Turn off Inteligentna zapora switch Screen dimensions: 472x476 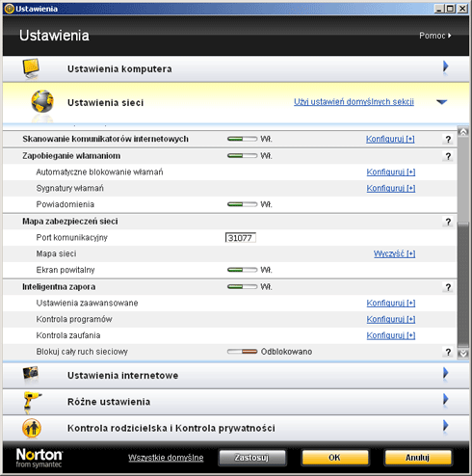click(242, 286)
